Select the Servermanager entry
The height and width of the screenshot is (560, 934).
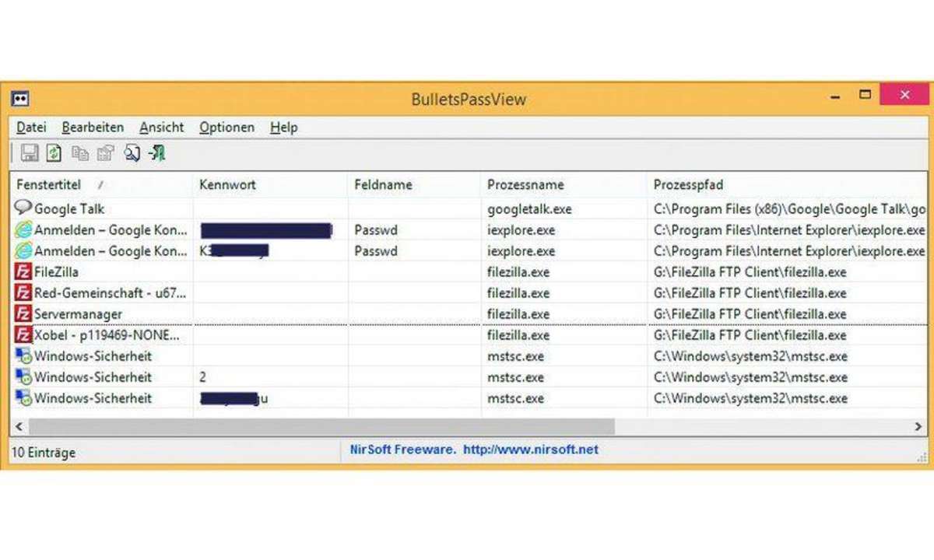[79, 314]
